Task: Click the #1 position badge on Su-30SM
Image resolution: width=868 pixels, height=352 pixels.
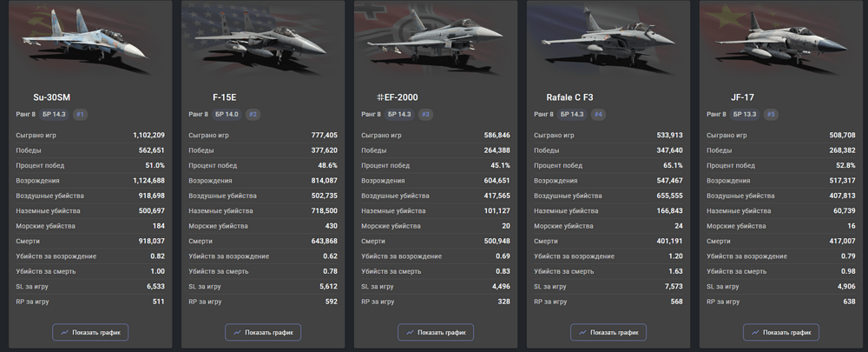Action: tap(80, 114)
